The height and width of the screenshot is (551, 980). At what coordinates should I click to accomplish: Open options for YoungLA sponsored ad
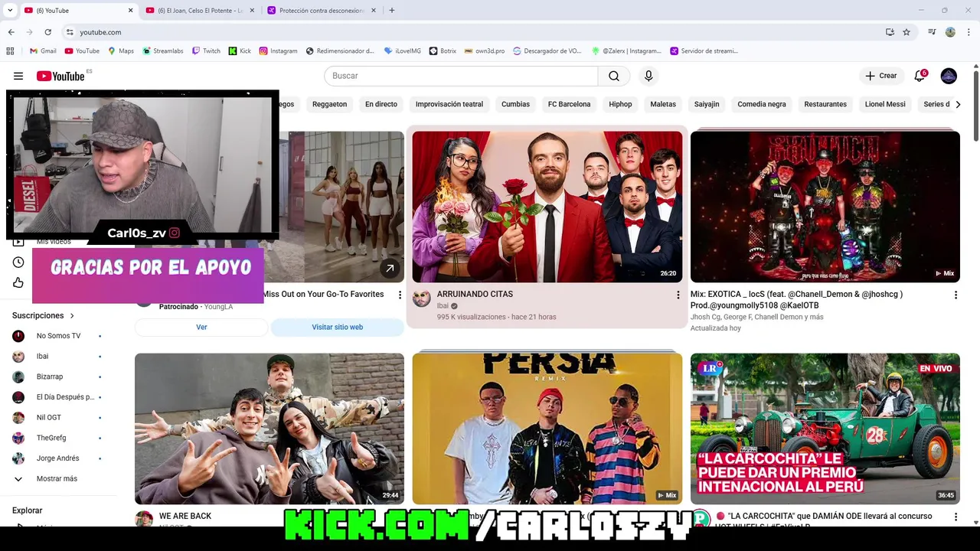[400, 295]
